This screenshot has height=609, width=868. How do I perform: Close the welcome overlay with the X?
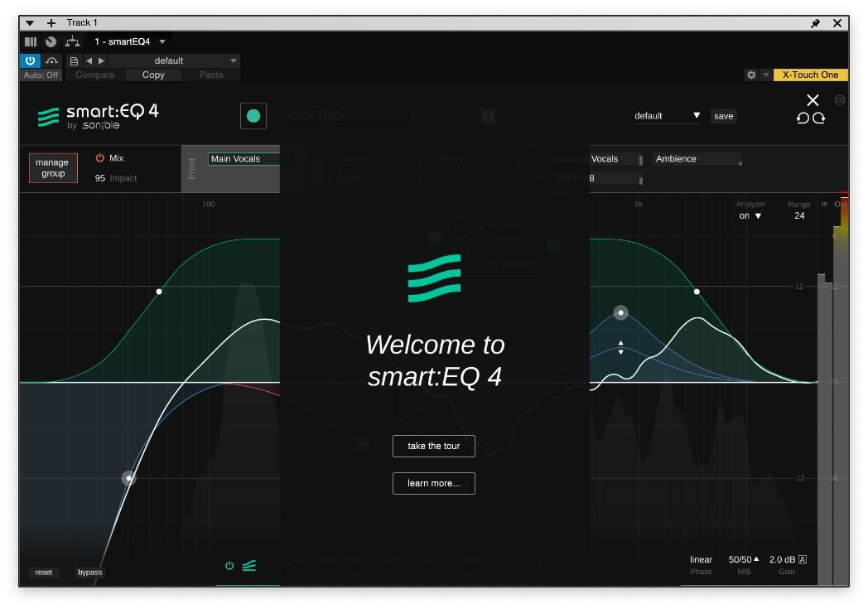coord(813,100)
